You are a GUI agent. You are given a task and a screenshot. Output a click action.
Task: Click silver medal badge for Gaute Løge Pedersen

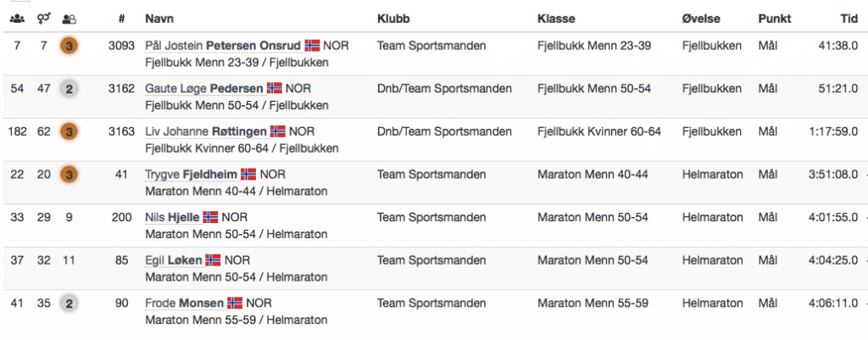tap(70, 88)
